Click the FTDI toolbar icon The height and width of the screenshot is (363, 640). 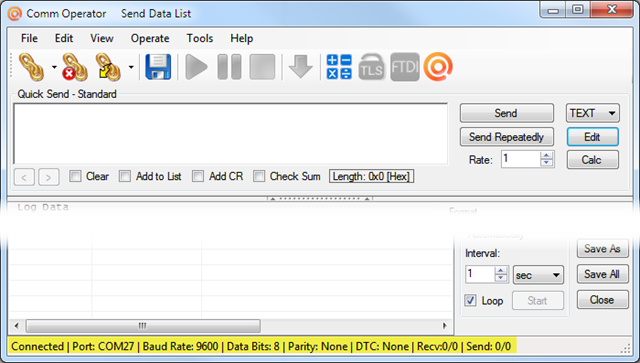pos(404,67)
